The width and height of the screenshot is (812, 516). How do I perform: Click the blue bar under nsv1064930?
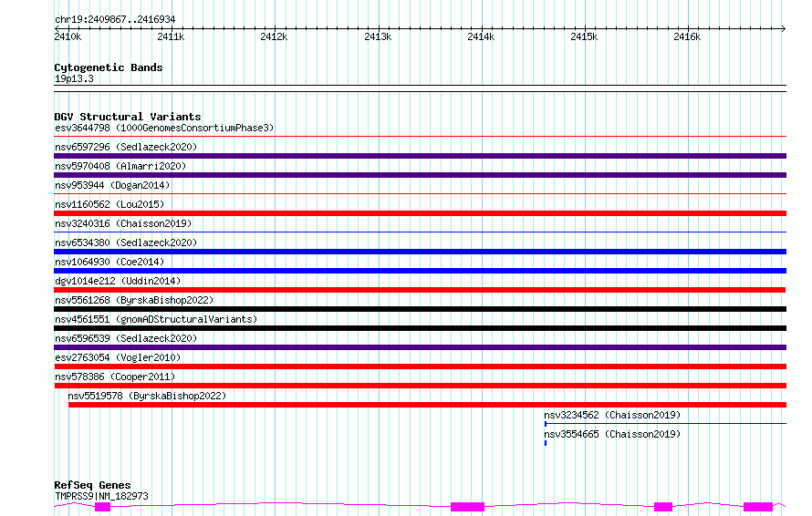tap(420, 271)
